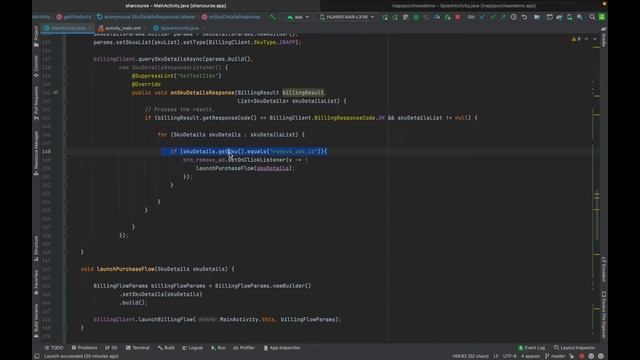Click the caret position 148:62 indicator
Screen dimensions: 640x360
[470, 356]
